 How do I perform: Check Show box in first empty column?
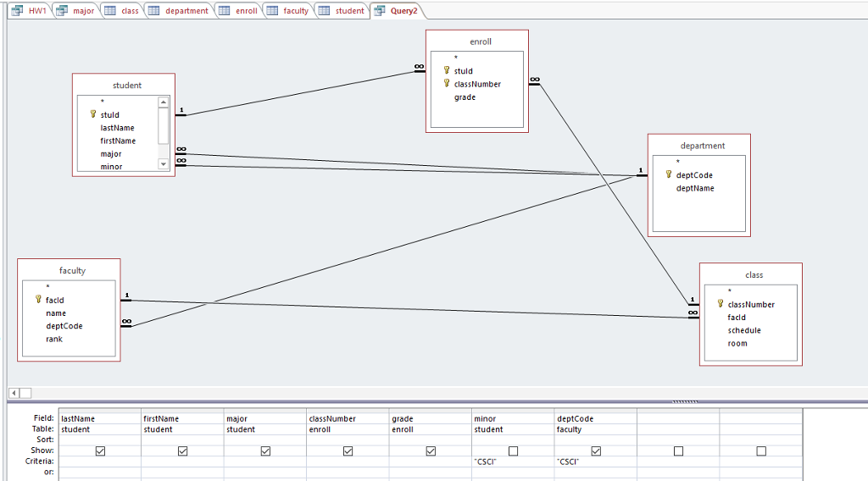tap(679, 451)
